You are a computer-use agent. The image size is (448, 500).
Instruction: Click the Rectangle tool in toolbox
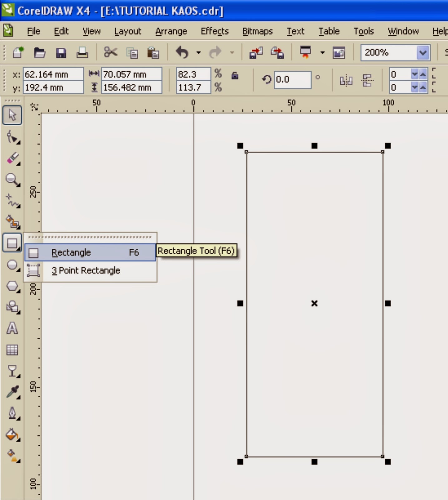pos(12,243)
